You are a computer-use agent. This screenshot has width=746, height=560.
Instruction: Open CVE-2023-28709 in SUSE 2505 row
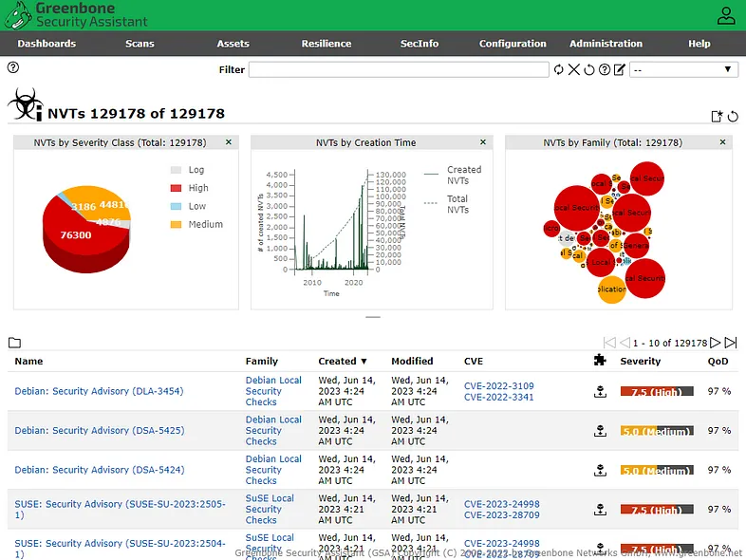click(x=502, y=514)
